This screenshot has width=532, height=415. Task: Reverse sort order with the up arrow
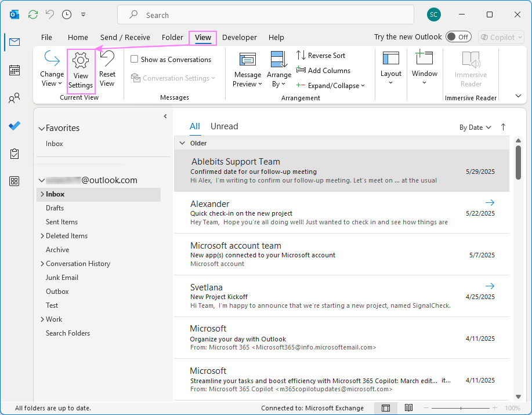[503, 127]
